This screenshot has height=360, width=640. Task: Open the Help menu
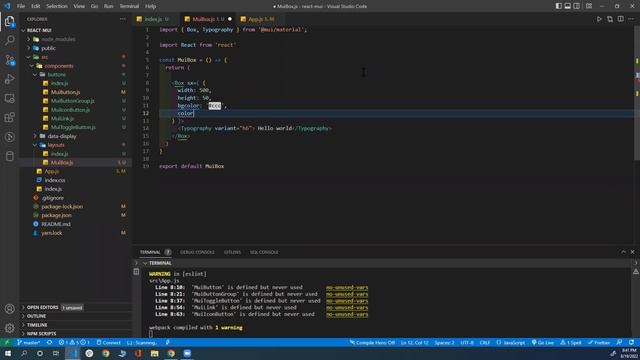pyautogui.click(x=150, y=6)
